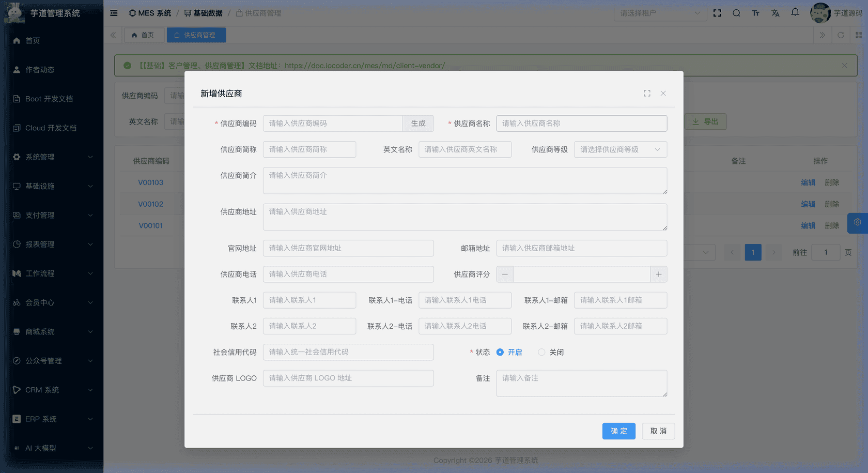Open the 请选择租户 tenant selector
Image resolution: width=868 pixels, height=473 pixels.
click(x=659, y=13)
